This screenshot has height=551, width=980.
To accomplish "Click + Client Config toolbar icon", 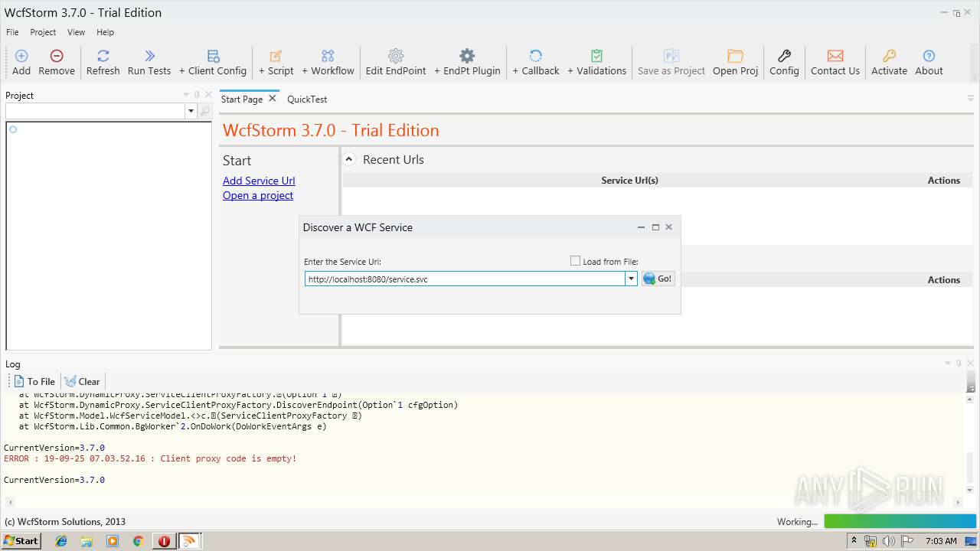I will [x=213, y=56].
